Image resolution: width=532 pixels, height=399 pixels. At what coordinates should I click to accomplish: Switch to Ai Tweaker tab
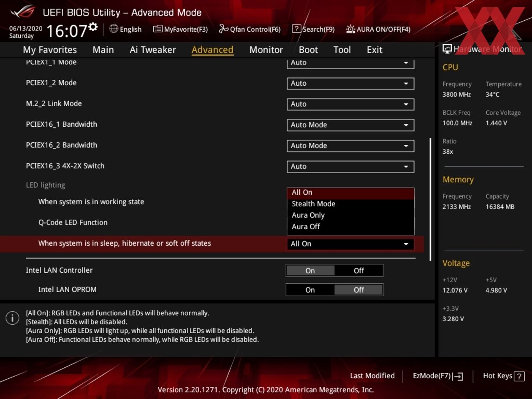pos(153,50)
